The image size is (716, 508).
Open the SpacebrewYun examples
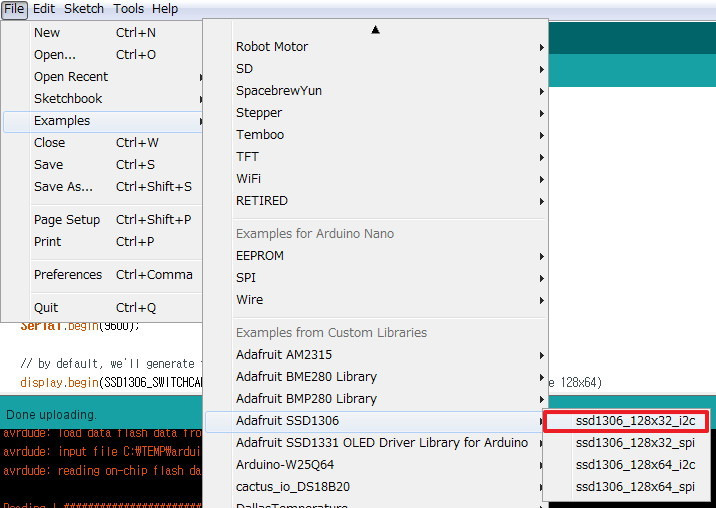[375, 91]
